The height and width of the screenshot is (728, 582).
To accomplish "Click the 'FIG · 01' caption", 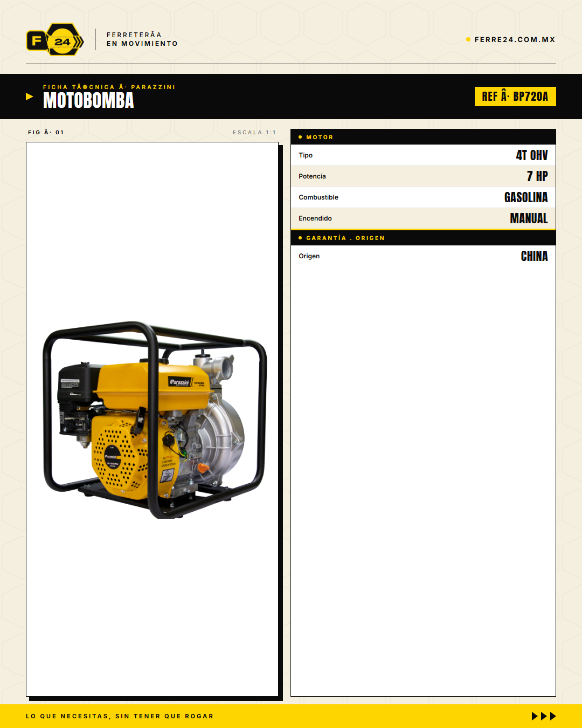I will [x=46, y=132].
